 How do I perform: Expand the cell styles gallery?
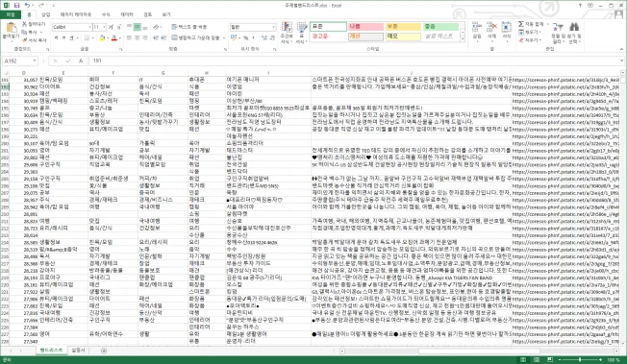[x=464, y=38]
